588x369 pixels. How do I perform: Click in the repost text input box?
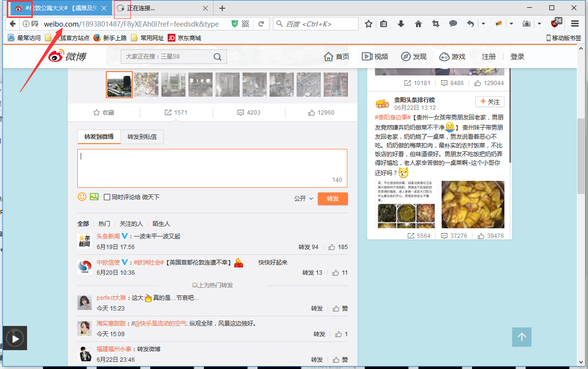[213, 168]
